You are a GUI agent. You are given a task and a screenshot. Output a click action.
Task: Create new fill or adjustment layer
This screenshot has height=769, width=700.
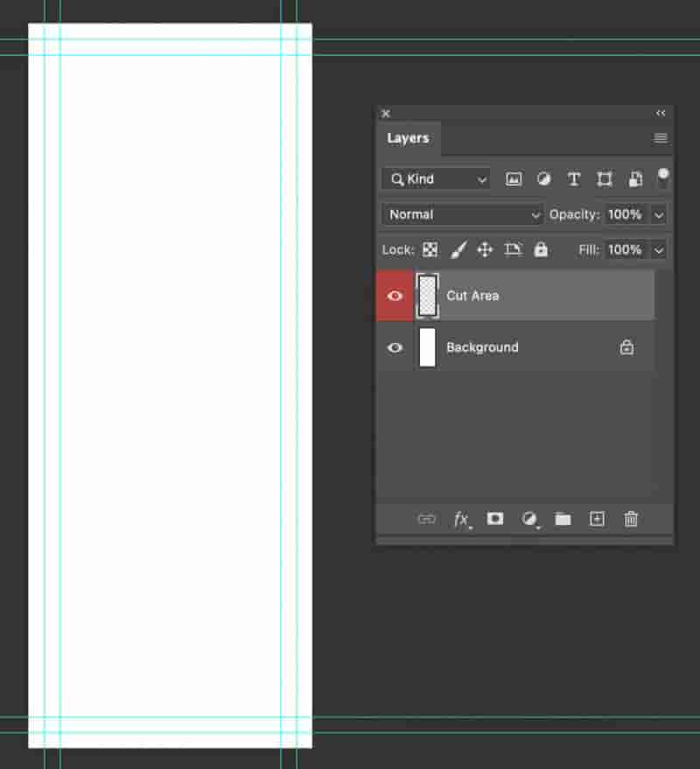pos(529,519)
